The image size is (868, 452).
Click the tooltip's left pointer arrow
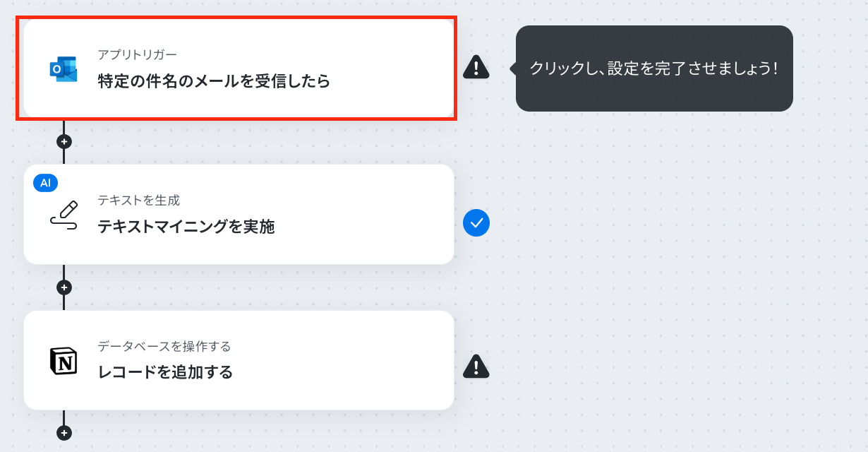click(x=513, y=69)
